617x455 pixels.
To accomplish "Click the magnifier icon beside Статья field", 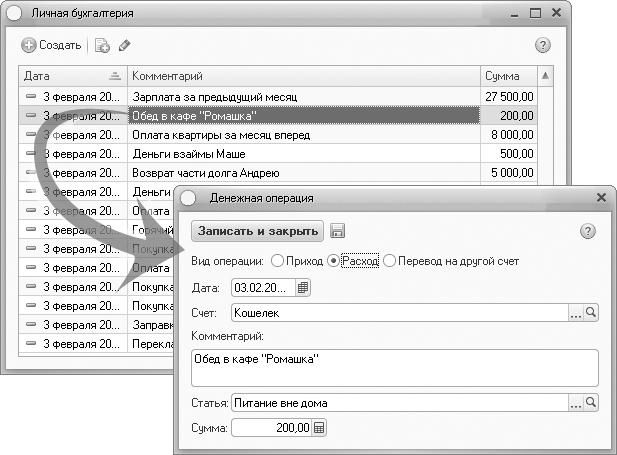I will 591,403.
